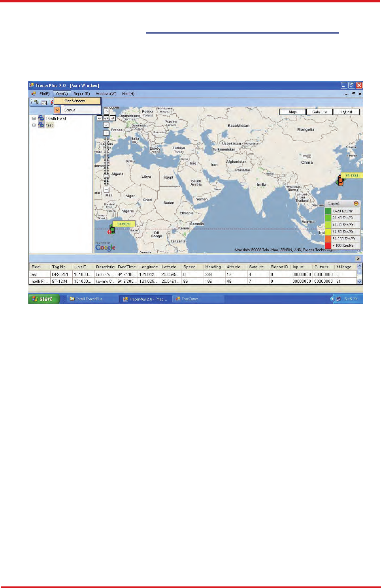Screen dimensions: 381x588
Task: Click the Mileage column header
Action: pos(346,267)
